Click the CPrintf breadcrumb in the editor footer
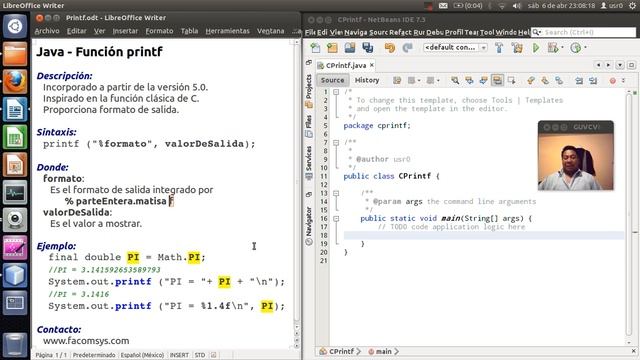Image resolution: width=640 pixels, height=360 pixels. coord(341,351)
